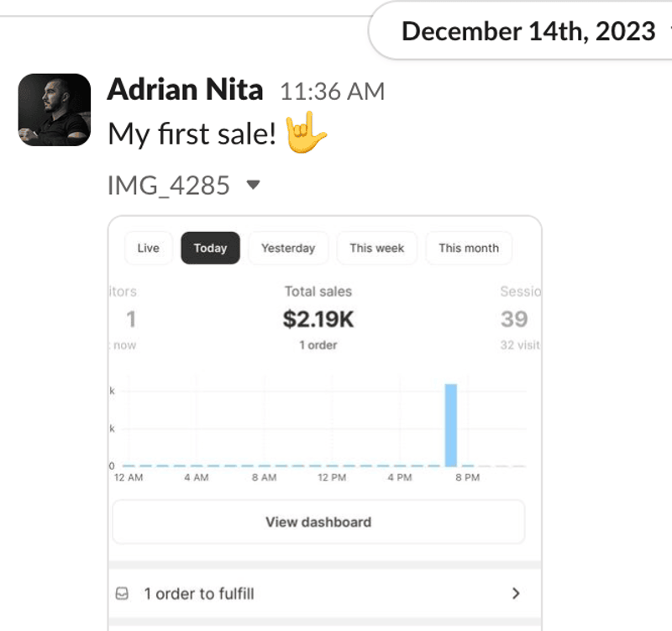Click the IMG_4285 file name
This screenshot has height=631, width=672.
(x=169, y=185)
